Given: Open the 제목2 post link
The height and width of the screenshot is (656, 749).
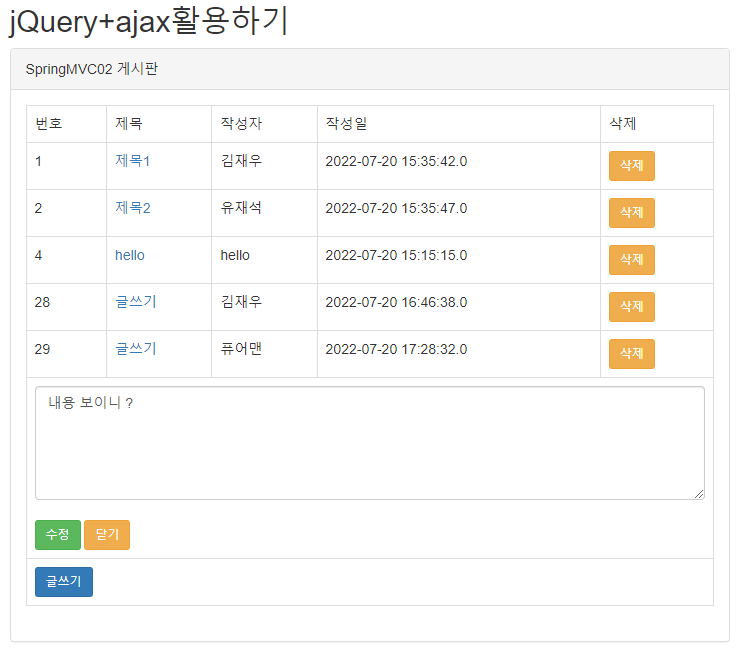Looking at the screenshot, I should [132, 208].
